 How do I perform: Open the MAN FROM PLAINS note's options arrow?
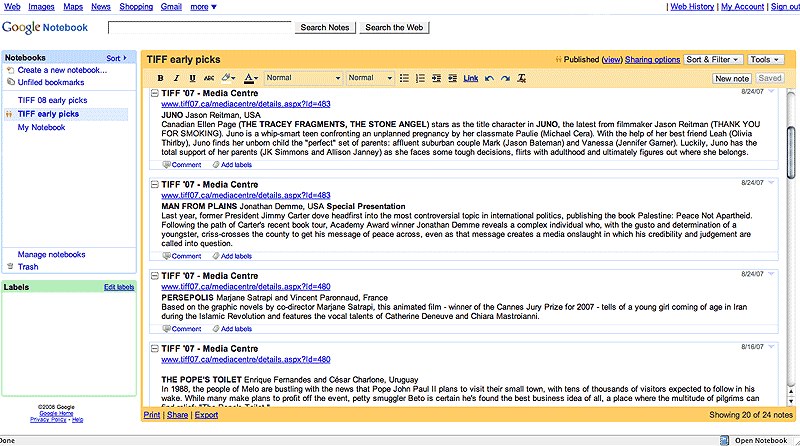771,183
